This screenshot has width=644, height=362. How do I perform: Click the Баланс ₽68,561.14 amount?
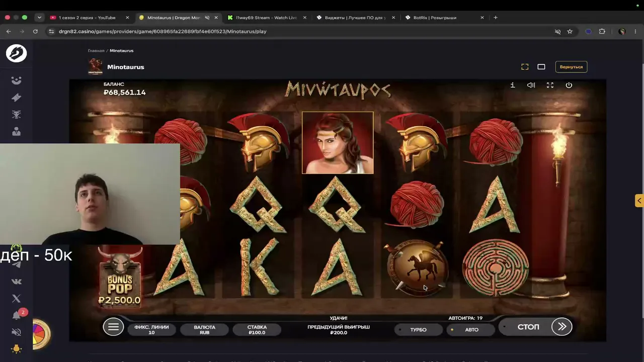tap(125, 93)
